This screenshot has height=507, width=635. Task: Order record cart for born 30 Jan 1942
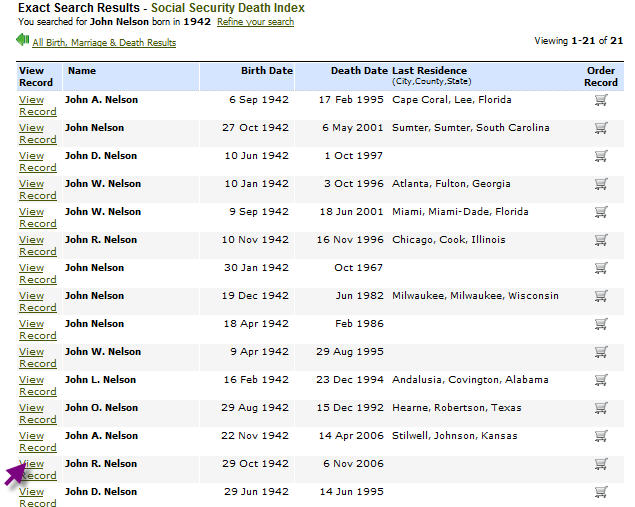[601, 268]
